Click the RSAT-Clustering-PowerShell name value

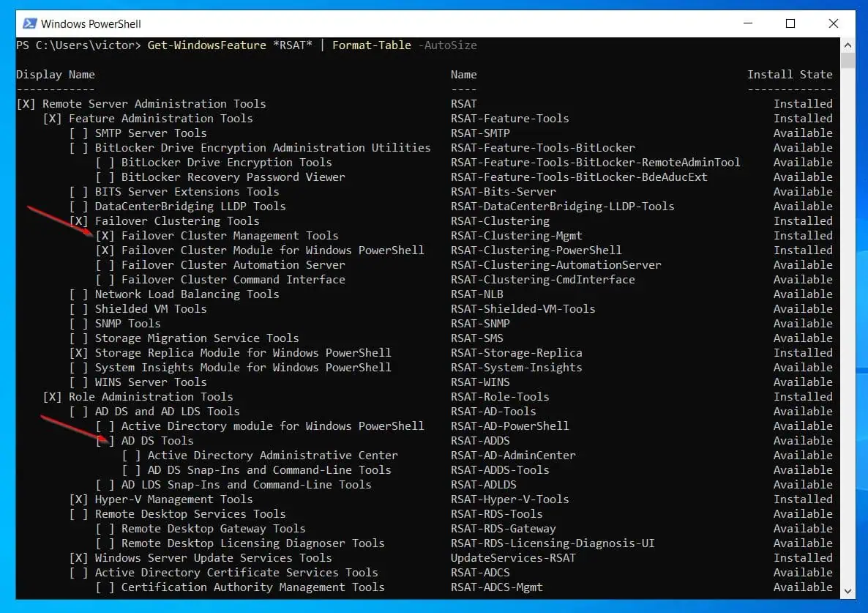click(x=536, y=250)
